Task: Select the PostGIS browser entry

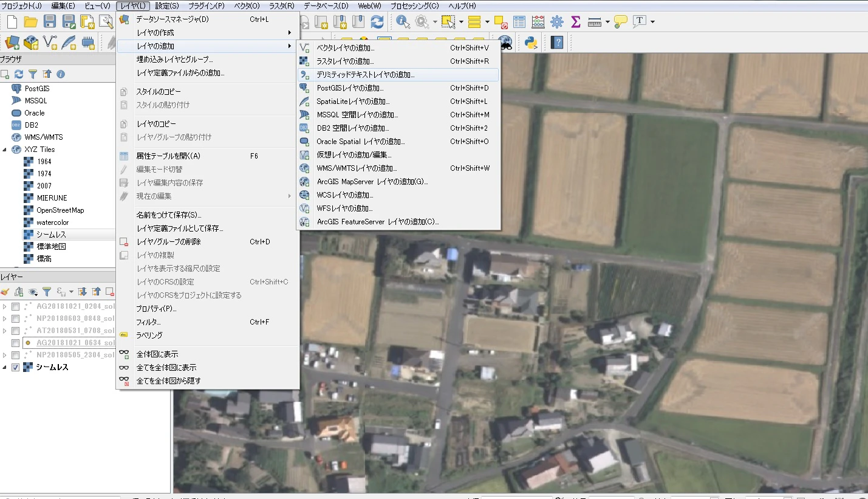Action: pos(38,89)
